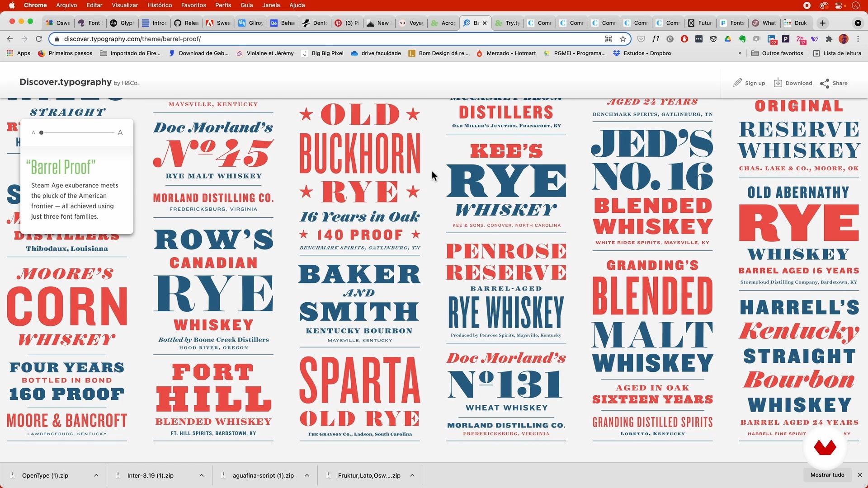The width and height of the screenshot is (868, 488).
Task: Open the Arquivo menu
Action: [66, 5]
